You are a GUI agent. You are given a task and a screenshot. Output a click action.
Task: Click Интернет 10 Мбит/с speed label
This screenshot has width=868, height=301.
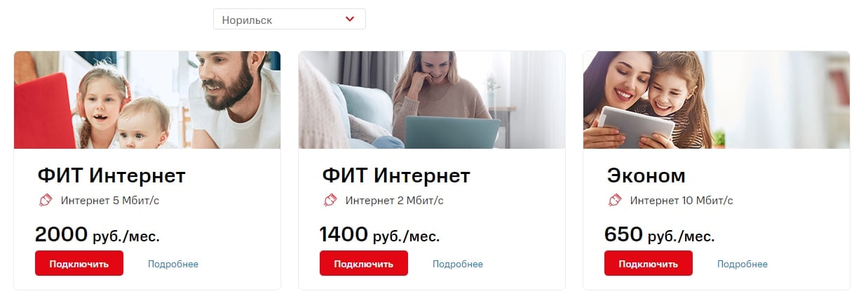tap(681, 201)
